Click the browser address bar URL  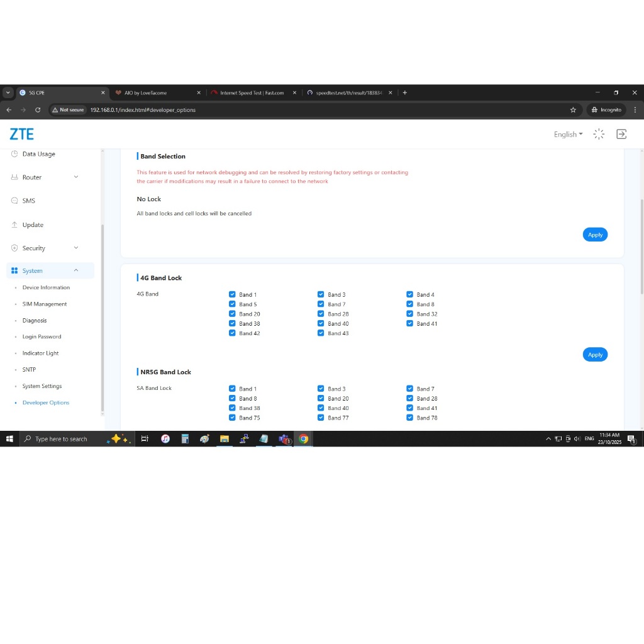143,110
